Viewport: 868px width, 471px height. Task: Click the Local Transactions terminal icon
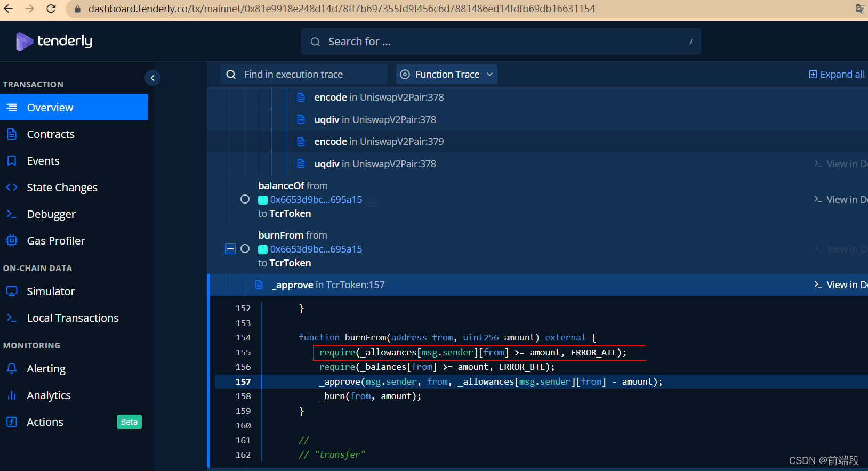[x=12, y=318]
